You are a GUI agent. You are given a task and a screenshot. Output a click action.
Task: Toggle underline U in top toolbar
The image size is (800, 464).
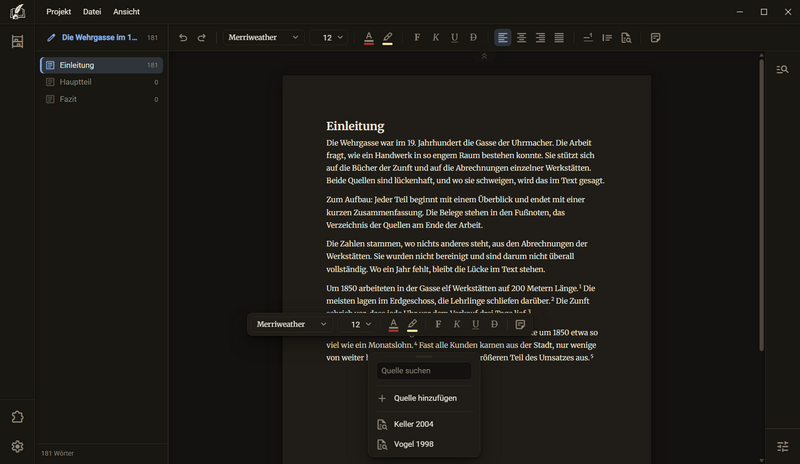click(454, 38)
